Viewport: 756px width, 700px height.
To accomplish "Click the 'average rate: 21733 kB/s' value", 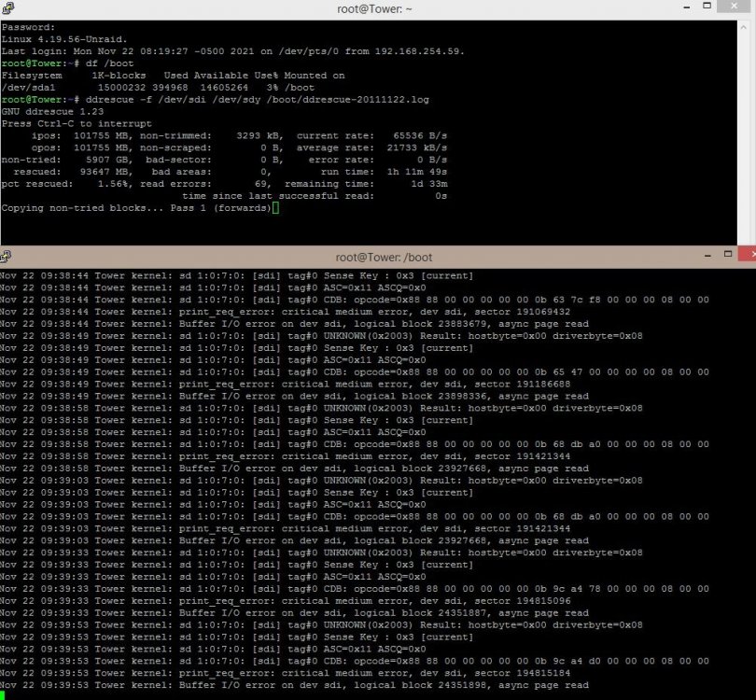I will pyautogui.click(x=371, y=147).
